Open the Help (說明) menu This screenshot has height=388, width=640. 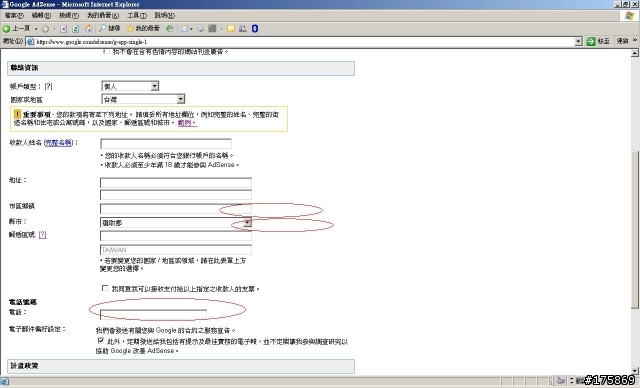[x=164, y=16]
